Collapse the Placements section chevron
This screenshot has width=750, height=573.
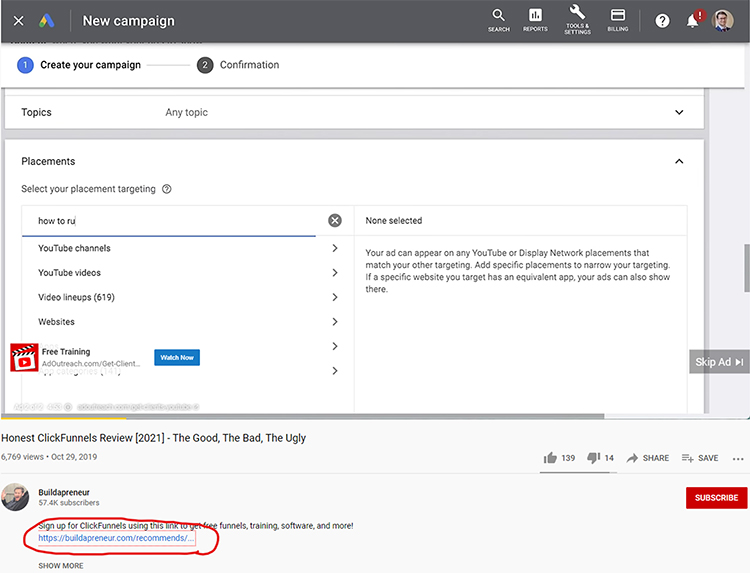(x=679, y=161)
